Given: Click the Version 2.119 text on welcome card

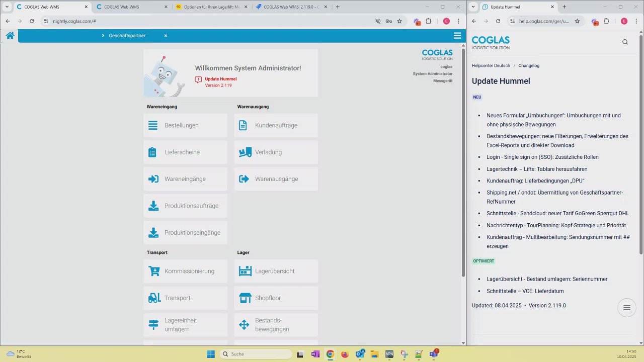Looking at the screenshot, I should click(x=218, y=85).
